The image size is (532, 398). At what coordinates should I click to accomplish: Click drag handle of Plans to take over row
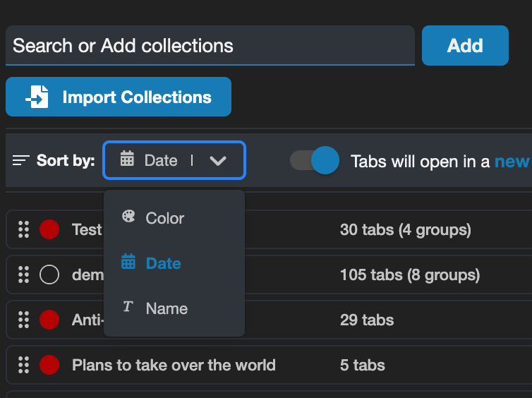(x=23, y=365)
